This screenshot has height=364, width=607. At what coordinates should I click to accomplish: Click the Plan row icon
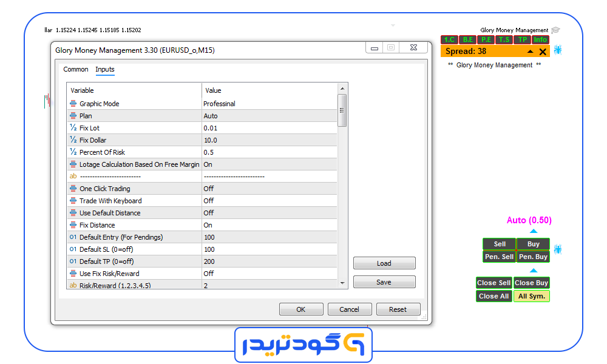click(73, 116)
